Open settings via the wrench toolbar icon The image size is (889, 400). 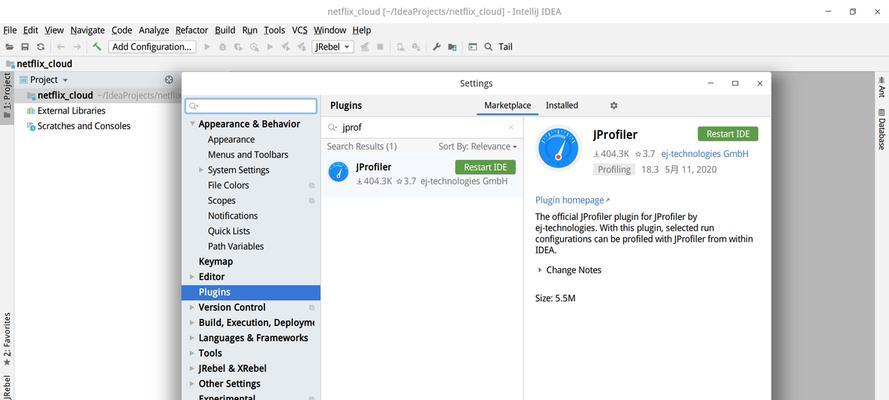click(436, 47)
